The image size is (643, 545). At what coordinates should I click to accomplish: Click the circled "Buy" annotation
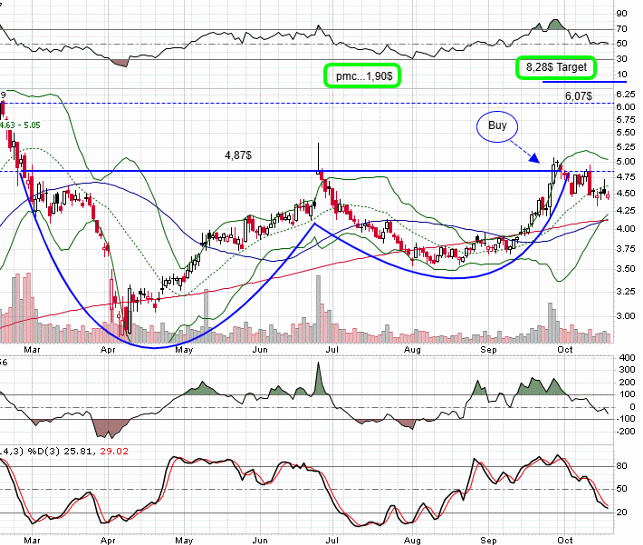pos(498,127)
